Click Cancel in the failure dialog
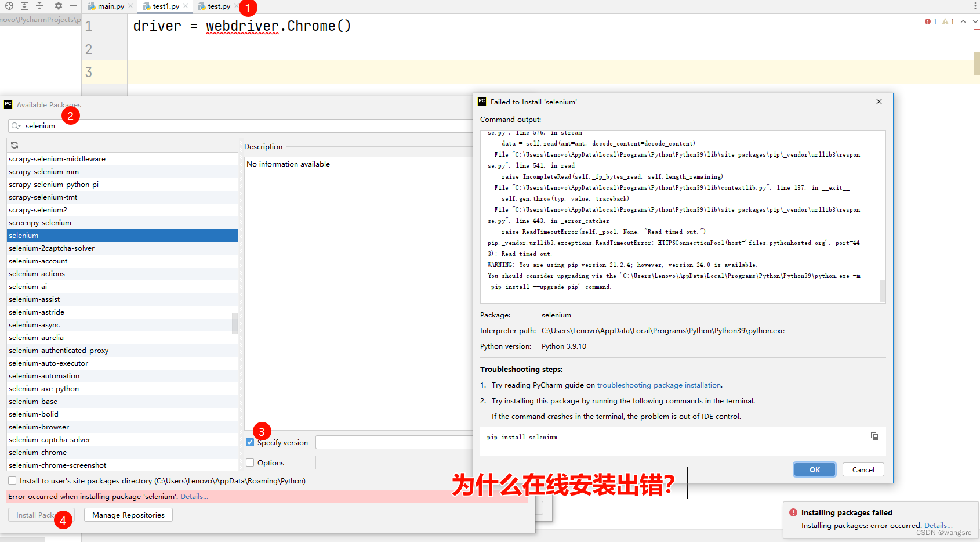The image size is (980, 542). [x=863, y=469]
